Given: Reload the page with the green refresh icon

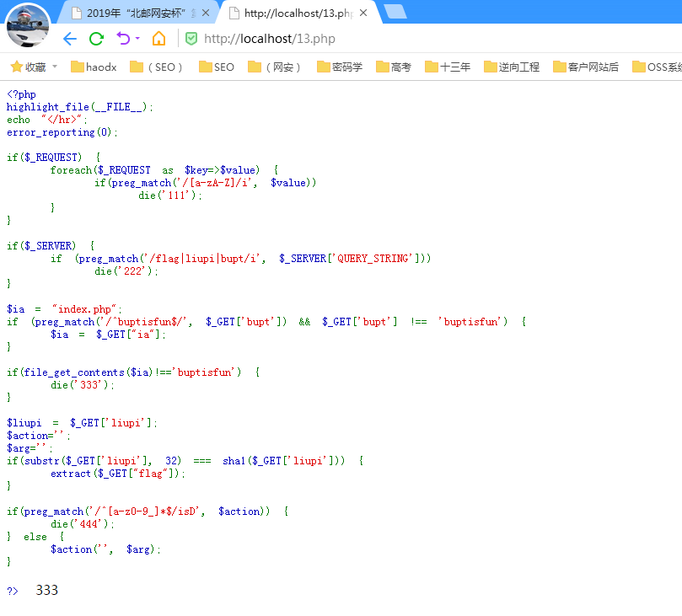Looking at the screenshot, I should click(x=96, y=39).
